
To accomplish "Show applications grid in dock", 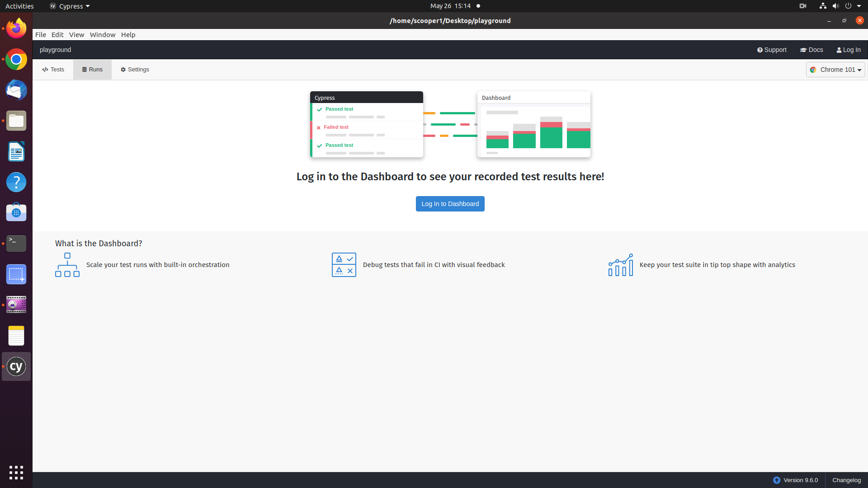I will [16, 473].
